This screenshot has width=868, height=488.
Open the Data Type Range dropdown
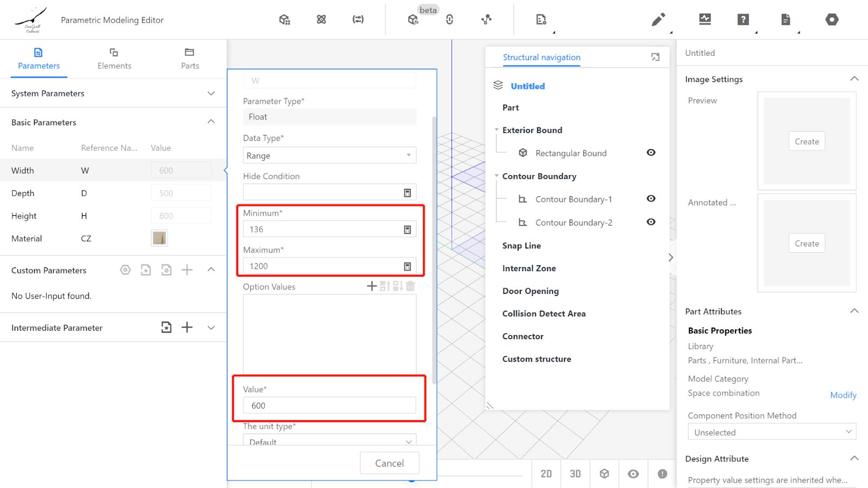click(x=329, y=156)
